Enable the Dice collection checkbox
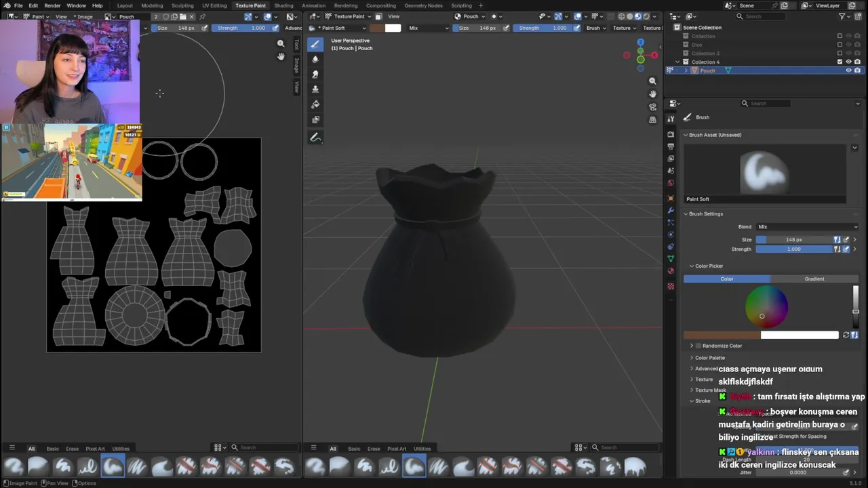 pyautogui.click(x=840, y=45)
